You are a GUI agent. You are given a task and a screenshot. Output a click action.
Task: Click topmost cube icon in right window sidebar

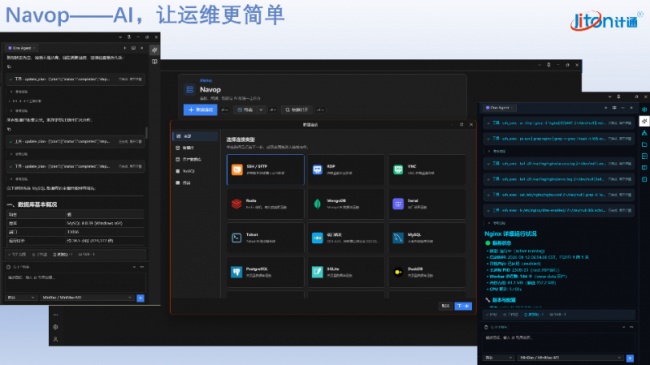(644, 109)
